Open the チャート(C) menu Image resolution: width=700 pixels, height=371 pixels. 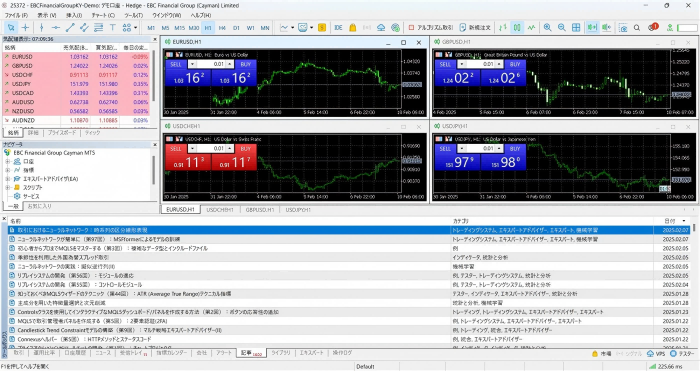click(103, 15)
